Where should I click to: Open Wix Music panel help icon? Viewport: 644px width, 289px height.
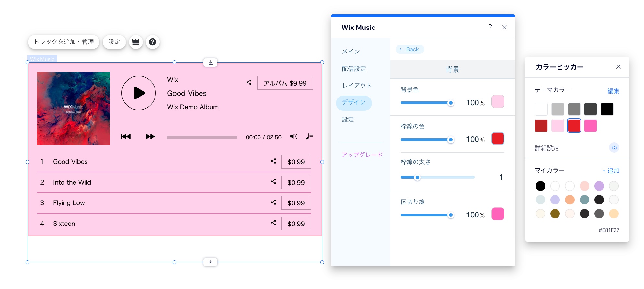tap(490, 27)
